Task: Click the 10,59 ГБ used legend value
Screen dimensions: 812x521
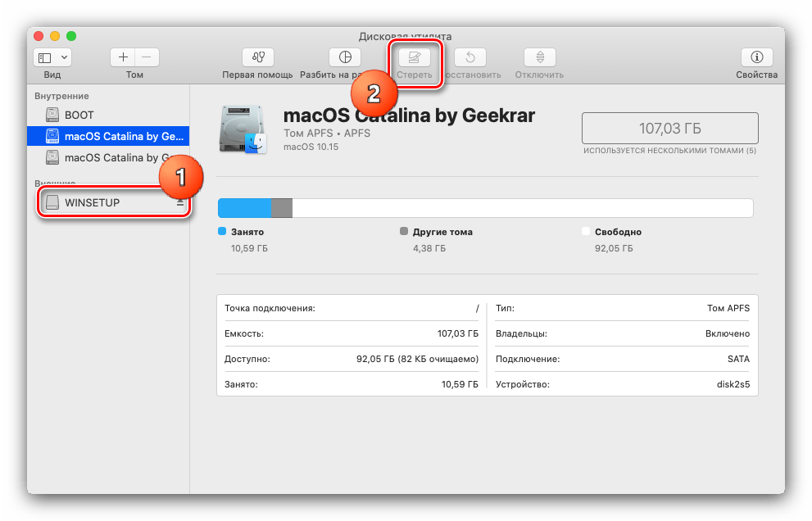Action: tap(249, 248)
